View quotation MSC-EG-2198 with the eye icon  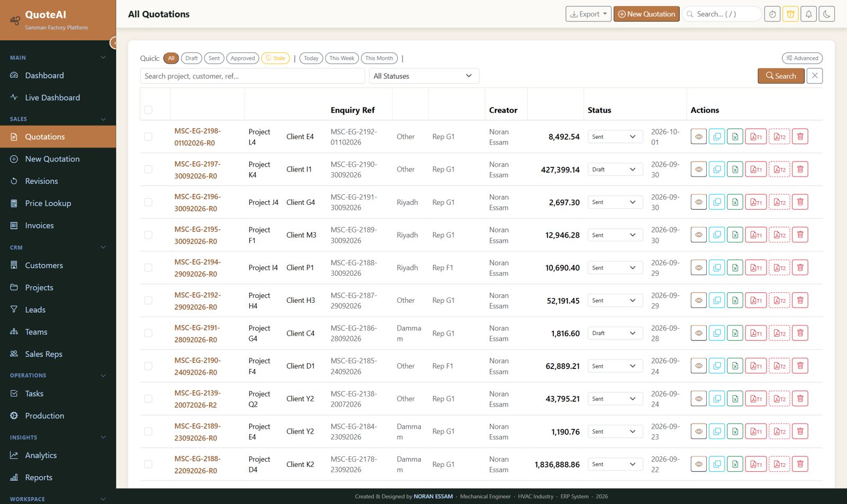pos(698,137)
